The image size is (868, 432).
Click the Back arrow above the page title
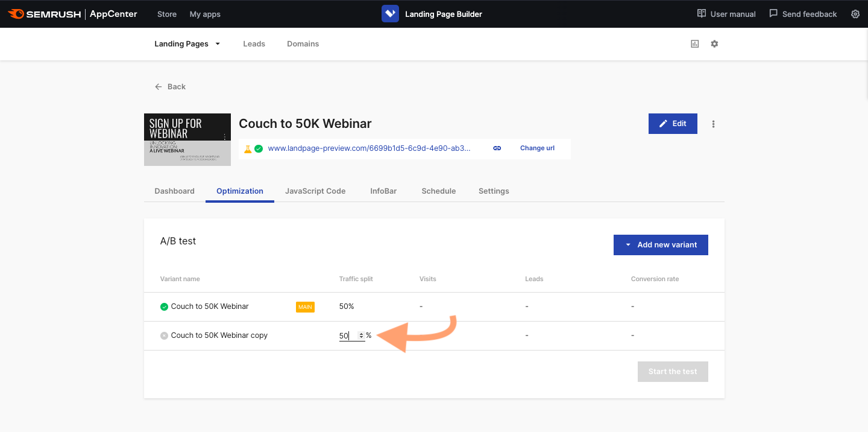(157, 86)
